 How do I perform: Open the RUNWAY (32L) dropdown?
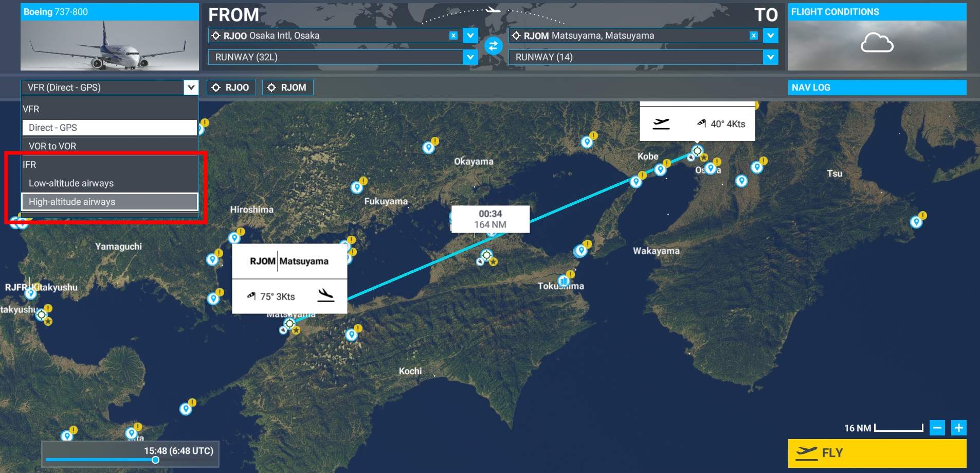coord(470,57)
